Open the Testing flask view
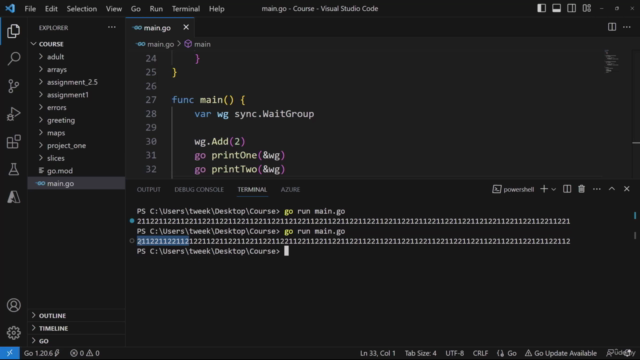Viewport: 640px width, 360px height. click(x=13, y=169)
